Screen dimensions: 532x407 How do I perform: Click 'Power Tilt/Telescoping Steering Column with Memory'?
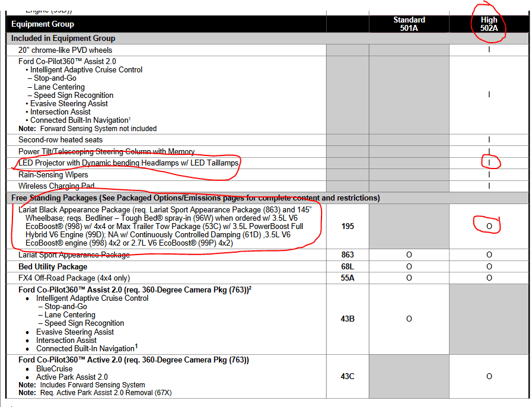coord(107,151)
